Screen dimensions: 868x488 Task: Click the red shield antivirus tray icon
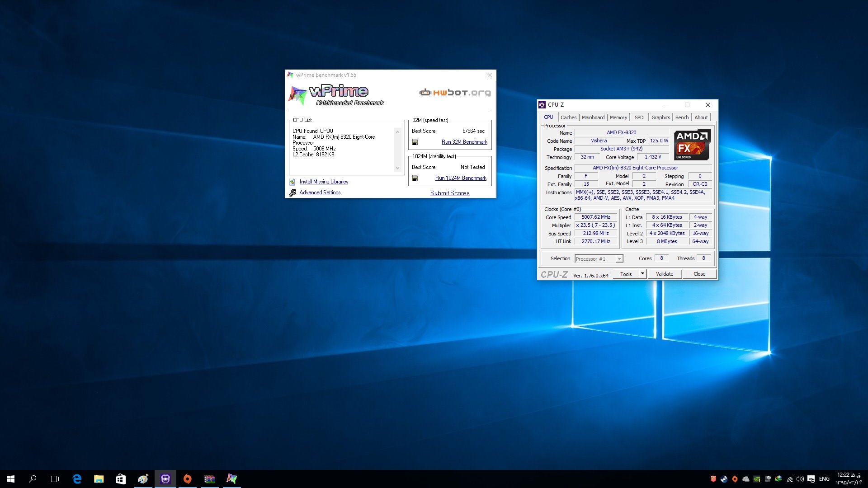713,479
